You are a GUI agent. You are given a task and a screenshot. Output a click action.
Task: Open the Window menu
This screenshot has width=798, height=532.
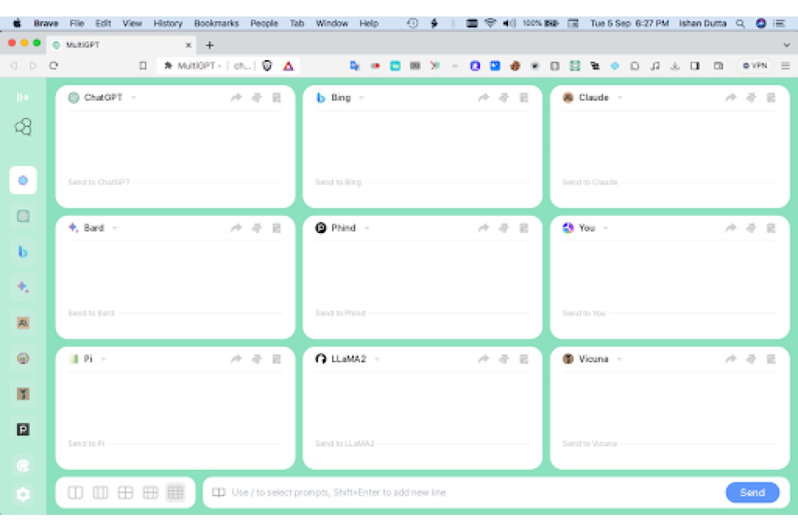tap(332, 23)
